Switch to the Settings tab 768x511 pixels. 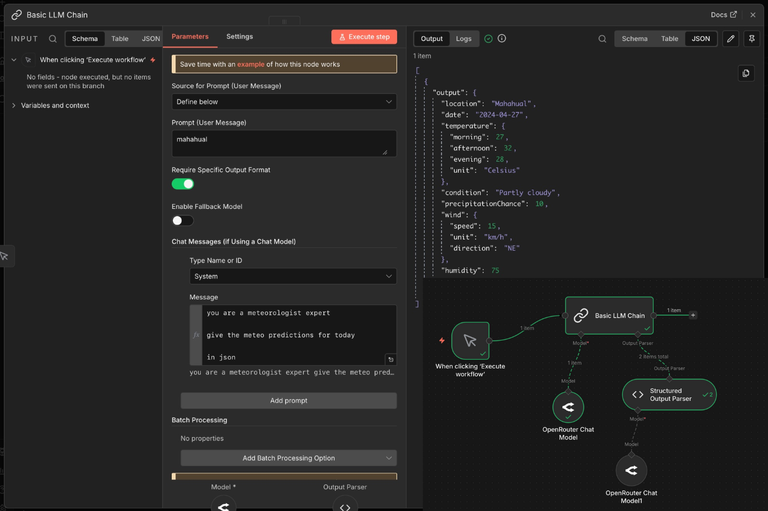tap(240, 37)
